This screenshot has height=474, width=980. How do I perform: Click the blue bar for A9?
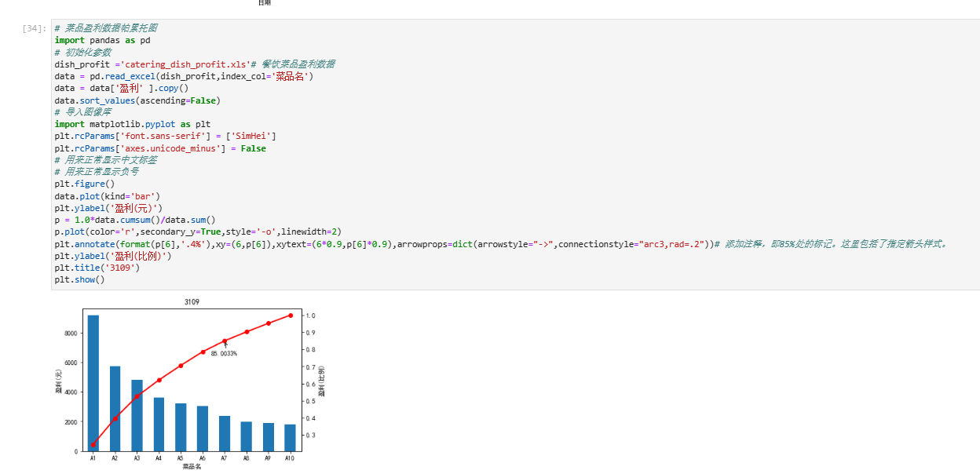[x=269, y=437]
